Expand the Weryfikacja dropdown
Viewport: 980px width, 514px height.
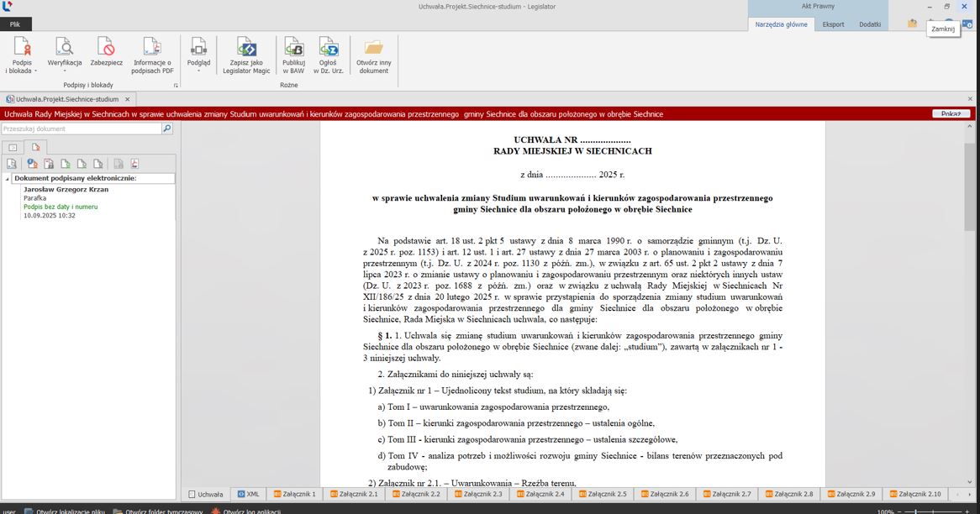(65, 71)
